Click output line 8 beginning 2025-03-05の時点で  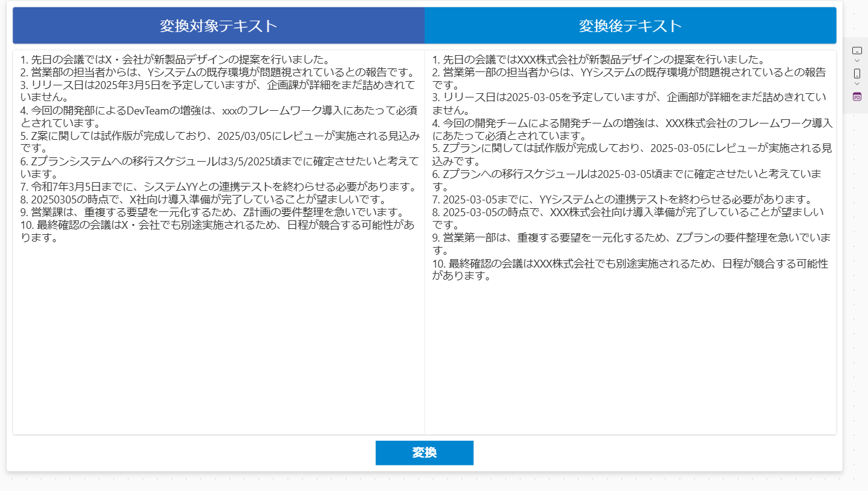tap(628, 218)
